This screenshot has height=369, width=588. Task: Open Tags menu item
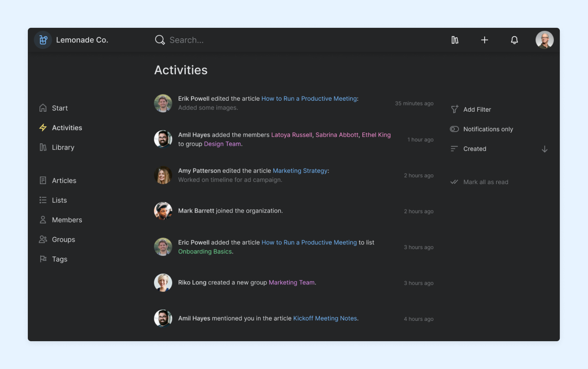tap(60, 259)
